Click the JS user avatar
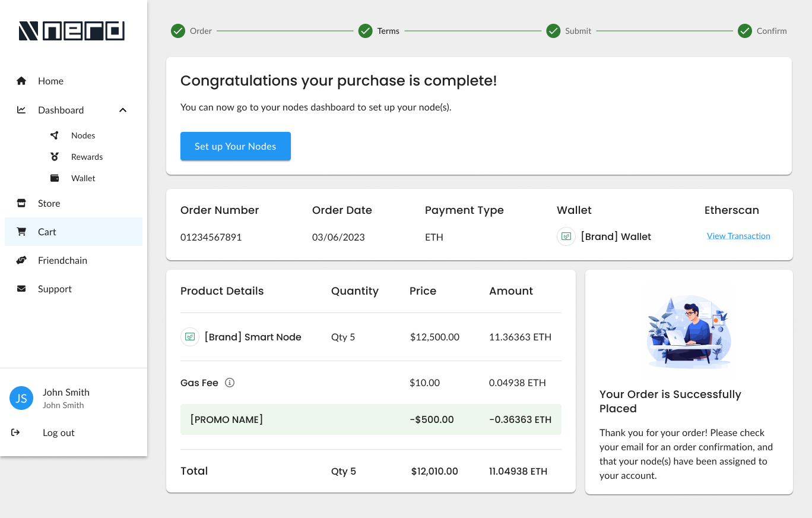The height and width of the screenshot is (518, 812). coord(21,398)
